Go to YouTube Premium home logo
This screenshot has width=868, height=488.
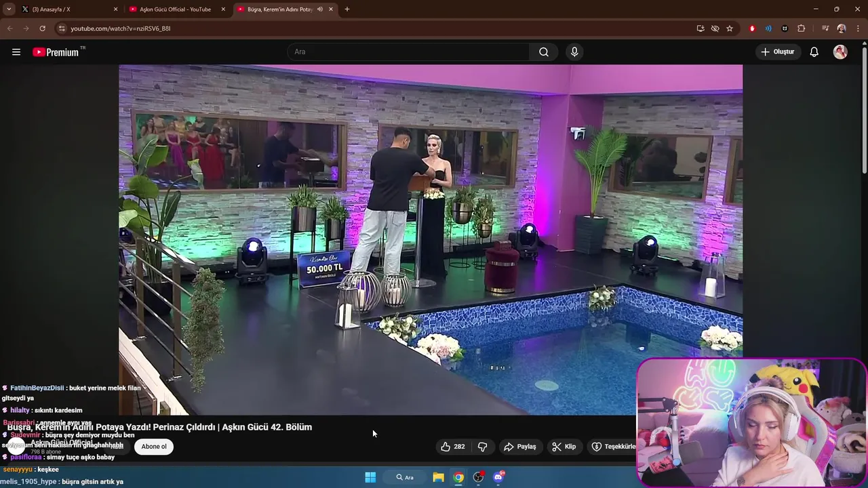[56, 52]
